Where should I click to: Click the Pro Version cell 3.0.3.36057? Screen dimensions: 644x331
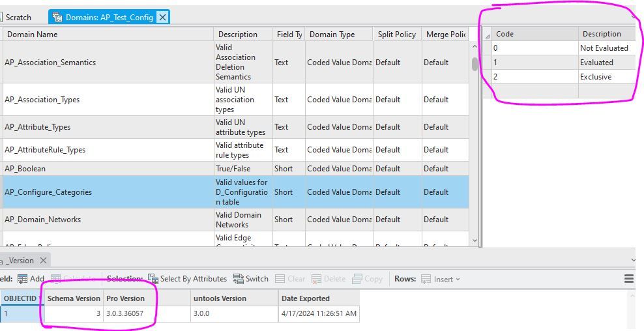pos(147,313)
